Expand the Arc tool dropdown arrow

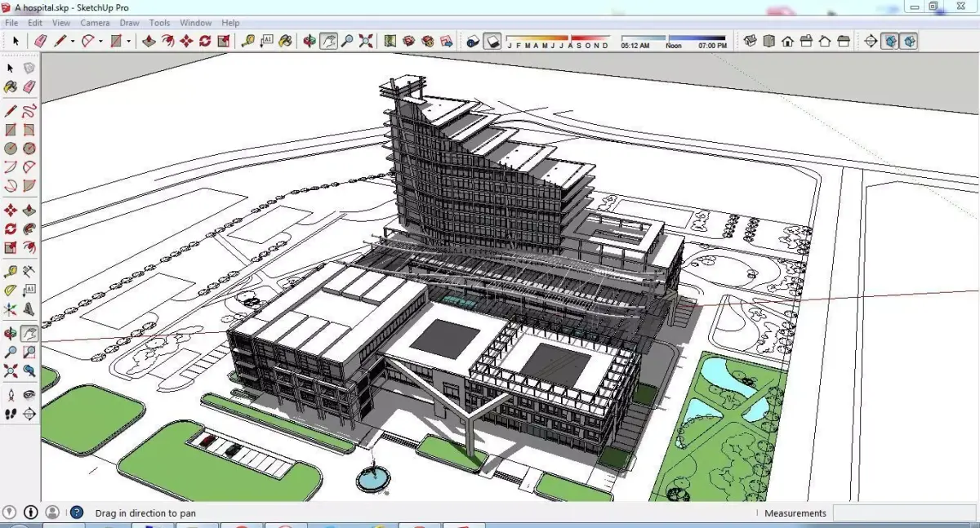click(x=100, y=41)
